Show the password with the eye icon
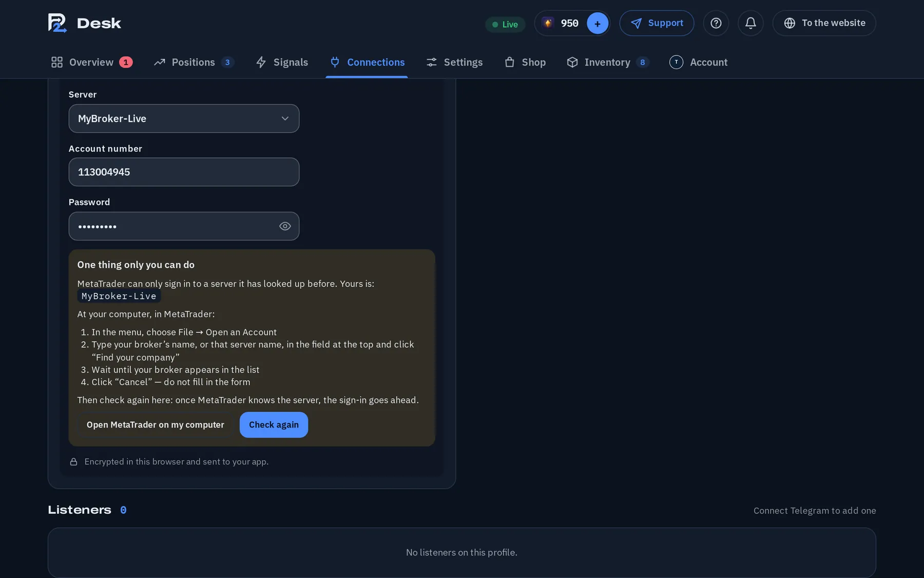The width and height of the screenshot is (924, 578). tap(285, 226)
